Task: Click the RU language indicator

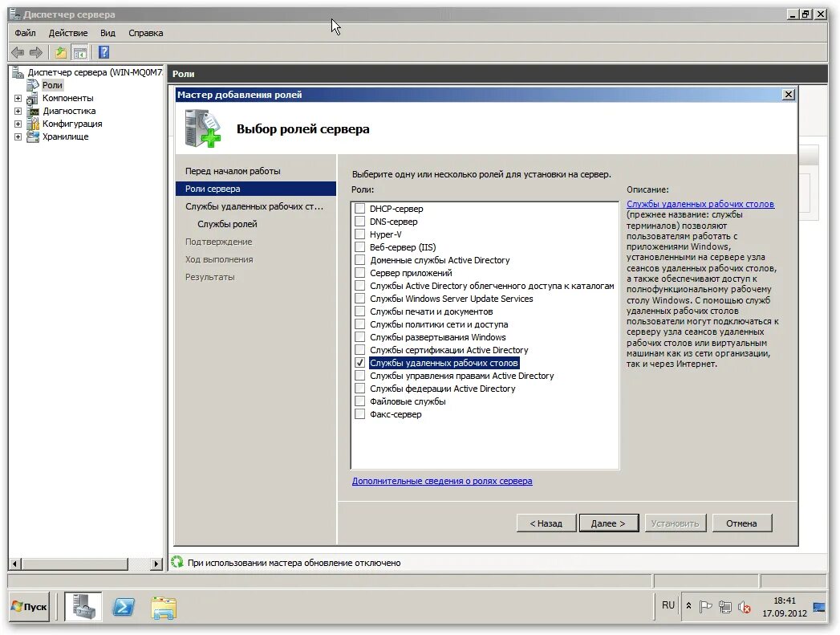Action: click(668, 605)
